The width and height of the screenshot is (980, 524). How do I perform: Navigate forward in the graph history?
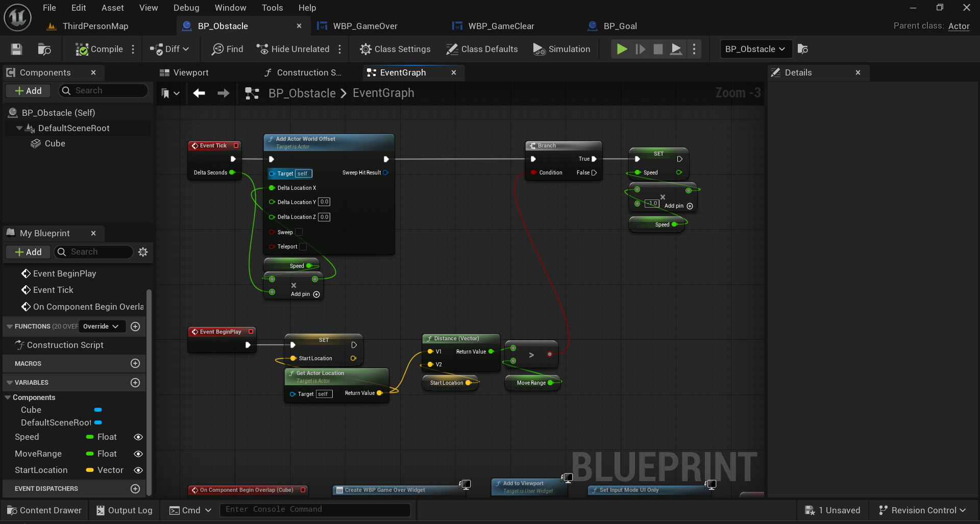tap(224, 93)
